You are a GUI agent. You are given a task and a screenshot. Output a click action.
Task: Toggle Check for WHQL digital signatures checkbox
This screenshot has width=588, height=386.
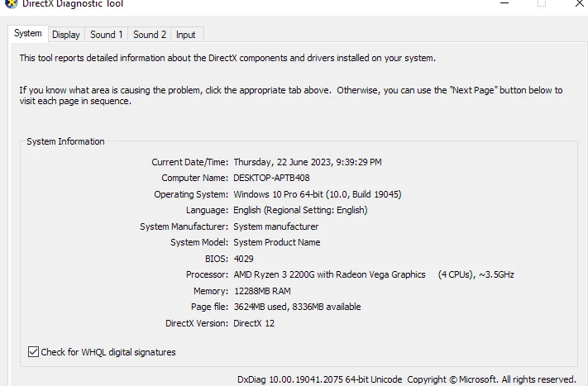33,352
